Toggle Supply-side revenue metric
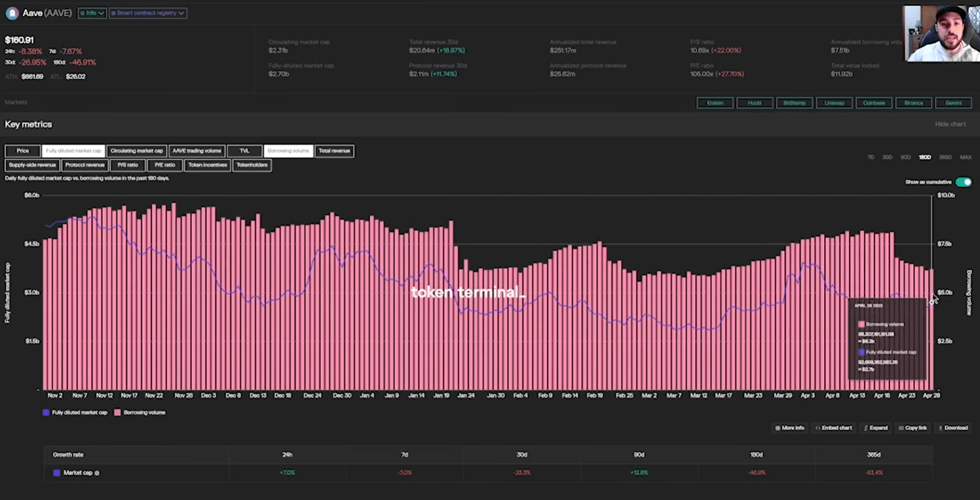Image resolution: width=980 pixels, height=500 pixels. [32, 165]
